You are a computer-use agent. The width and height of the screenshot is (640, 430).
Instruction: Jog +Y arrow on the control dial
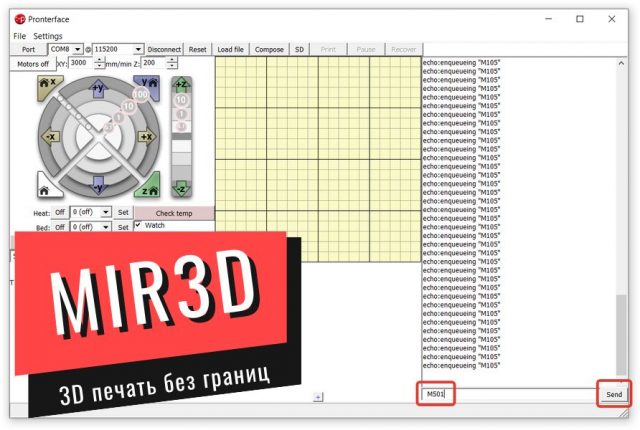point(98,88)
